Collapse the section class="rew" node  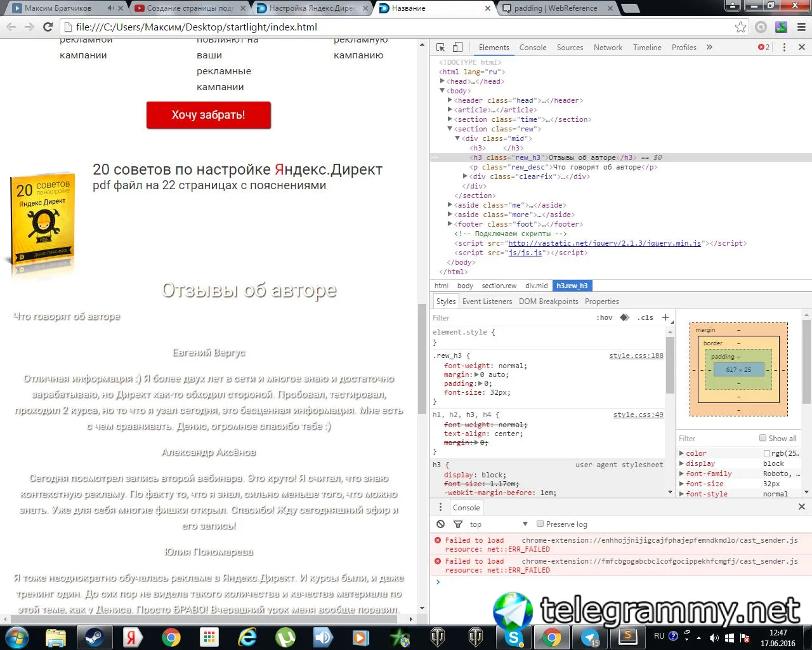tap(450, 129)
